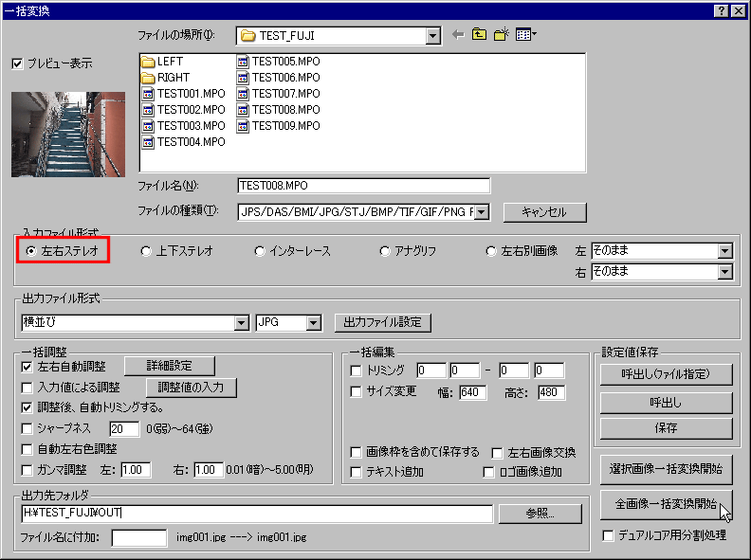Click the 幅 width field
This screenshot has width=751, height=560.
(x=473, y=393)
